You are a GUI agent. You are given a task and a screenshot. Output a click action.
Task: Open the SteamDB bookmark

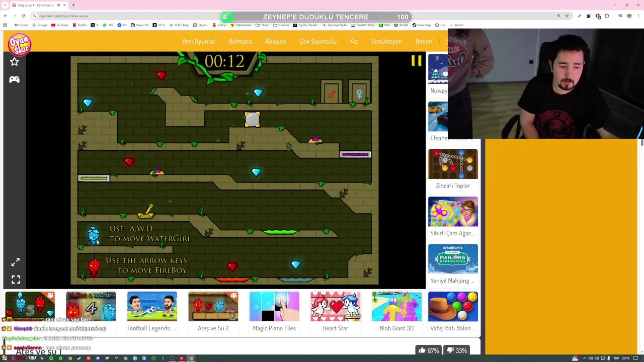pos(139,25)
